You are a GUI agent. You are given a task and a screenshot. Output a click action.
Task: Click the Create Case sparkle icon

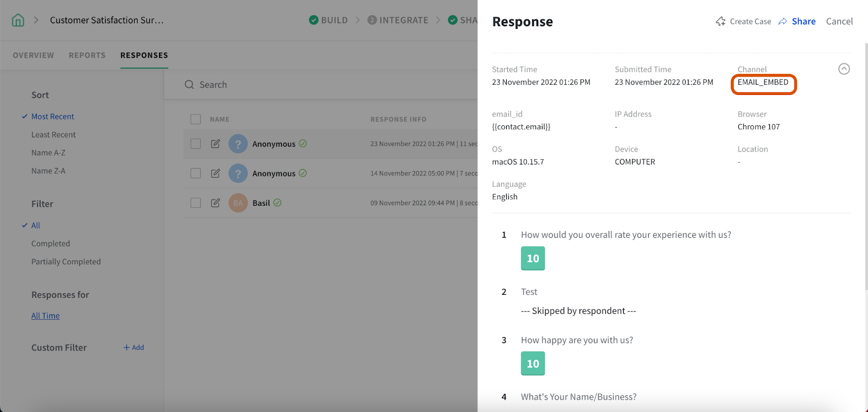[720, 22]
